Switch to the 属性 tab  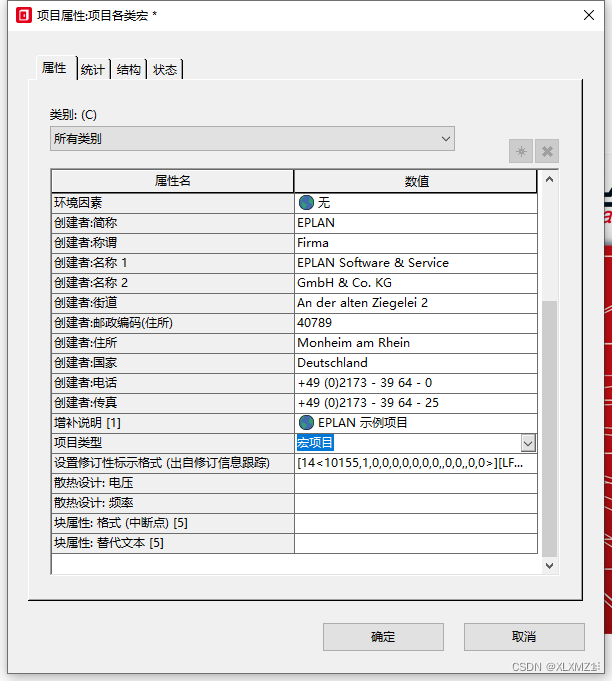pyautogui.click(x=54, y=68)
